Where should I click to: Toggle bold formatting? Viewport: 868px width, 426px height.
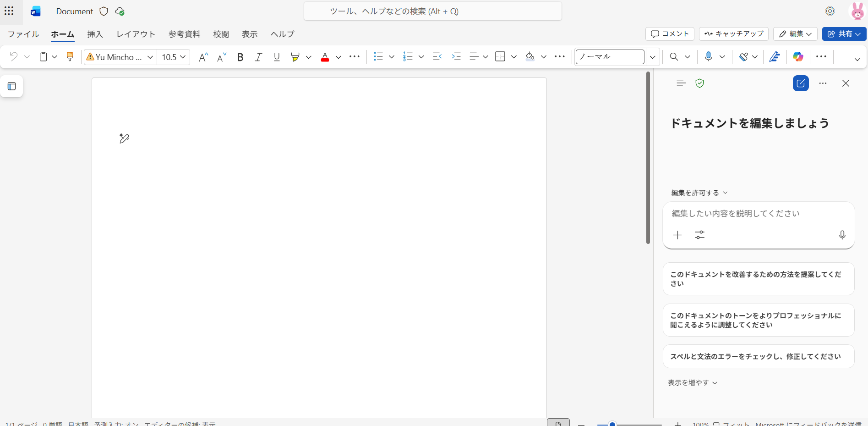(x=240, y=57)
